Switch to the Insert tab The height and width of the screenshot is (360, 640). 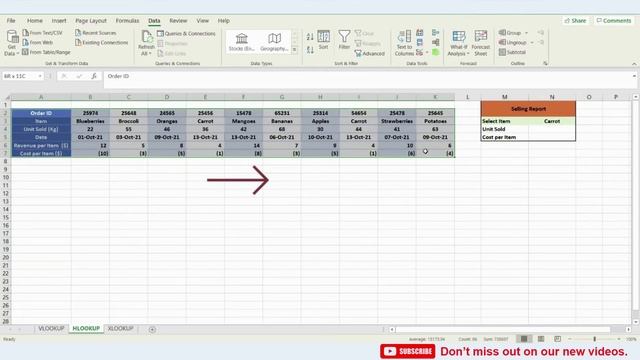(x=59, y=20)
